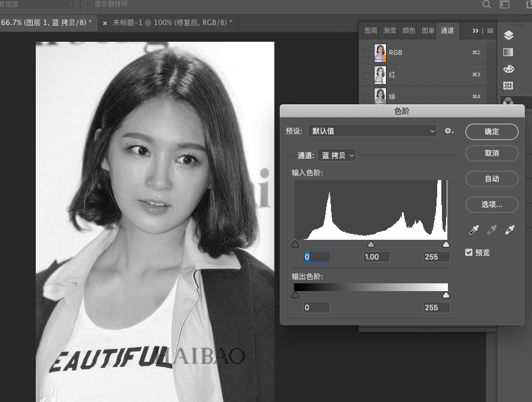Pick the black point eyedropper in Levels

(474, 230)
